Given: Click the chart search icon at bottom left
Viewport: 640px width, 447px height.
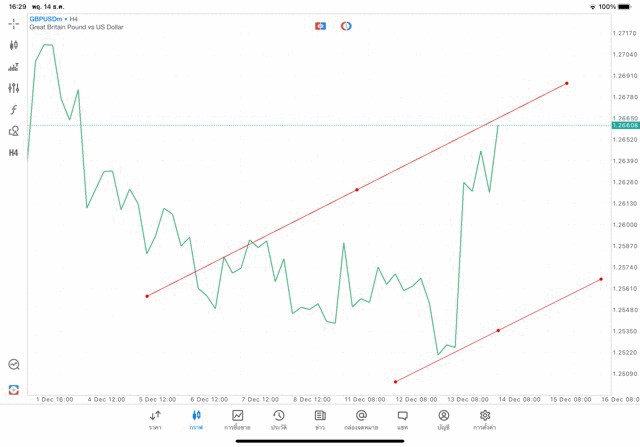Looking at the screenshot, I should coord(14,365).
